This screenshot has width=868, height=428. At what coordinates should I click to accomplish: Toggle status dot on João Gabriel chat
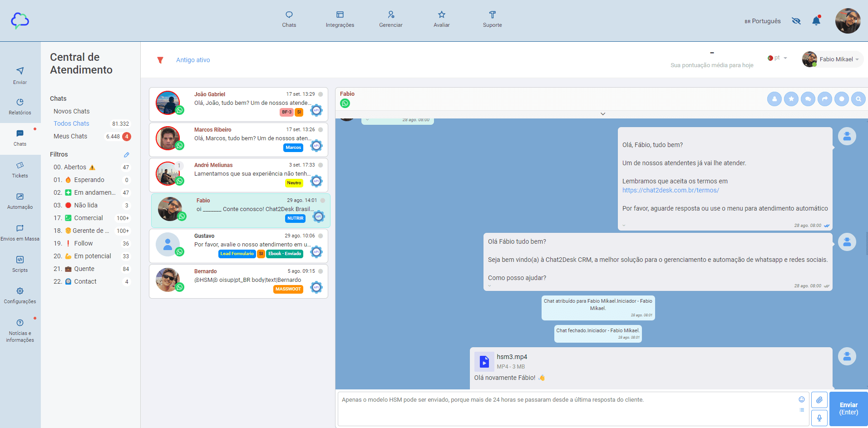click(x=321, y=94)
